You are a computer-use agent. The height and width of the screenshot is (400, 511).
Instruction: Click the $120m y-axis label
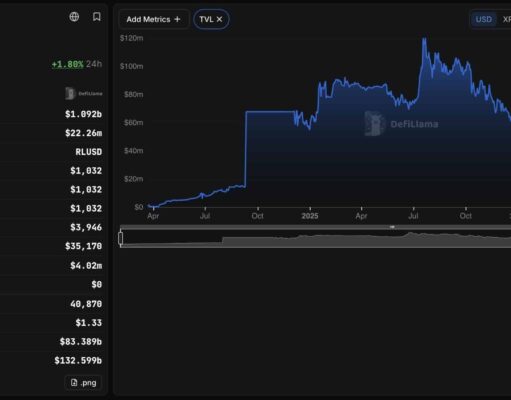132,38
